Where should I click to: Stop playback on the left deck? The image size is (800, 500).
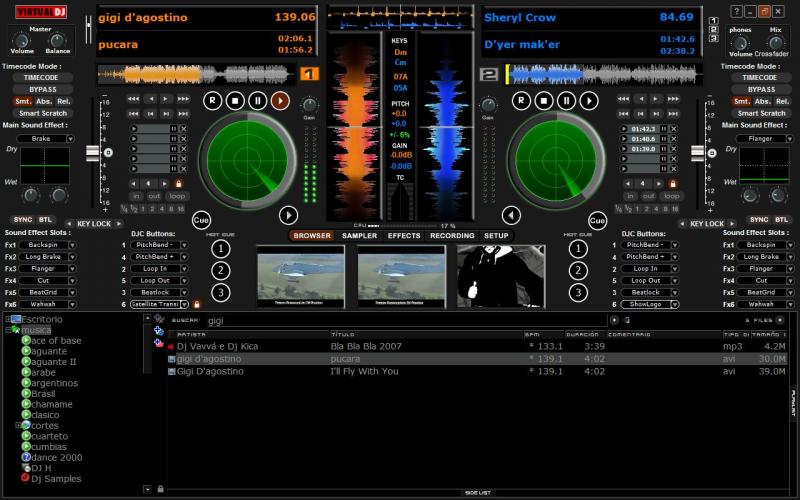click(235, 101)
